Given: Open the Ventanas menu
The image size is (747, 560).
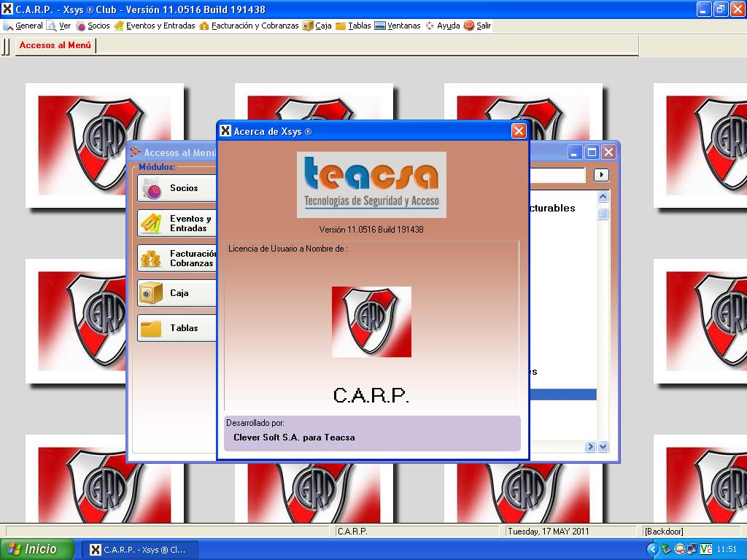Looking at the screenshot, I should pyautogui.click(x=398, y=26).
